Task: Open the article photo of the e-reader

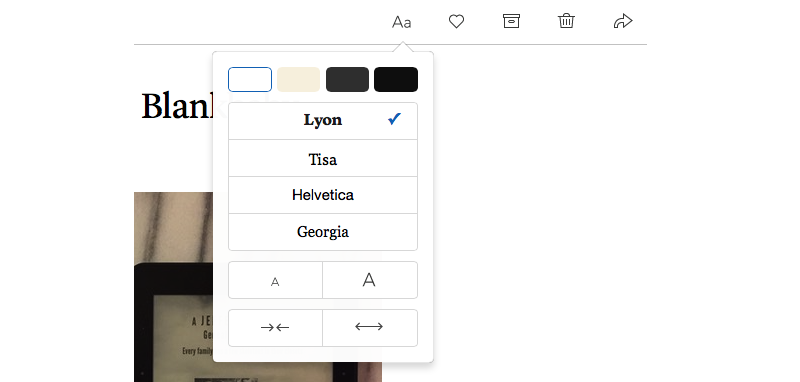Action: (x=173, y=287)
